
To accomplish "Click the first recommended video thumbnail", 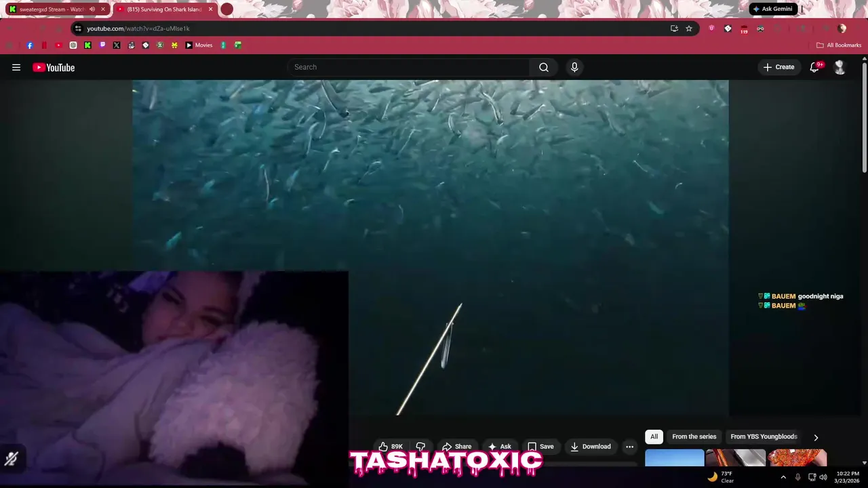I will 674,458.
